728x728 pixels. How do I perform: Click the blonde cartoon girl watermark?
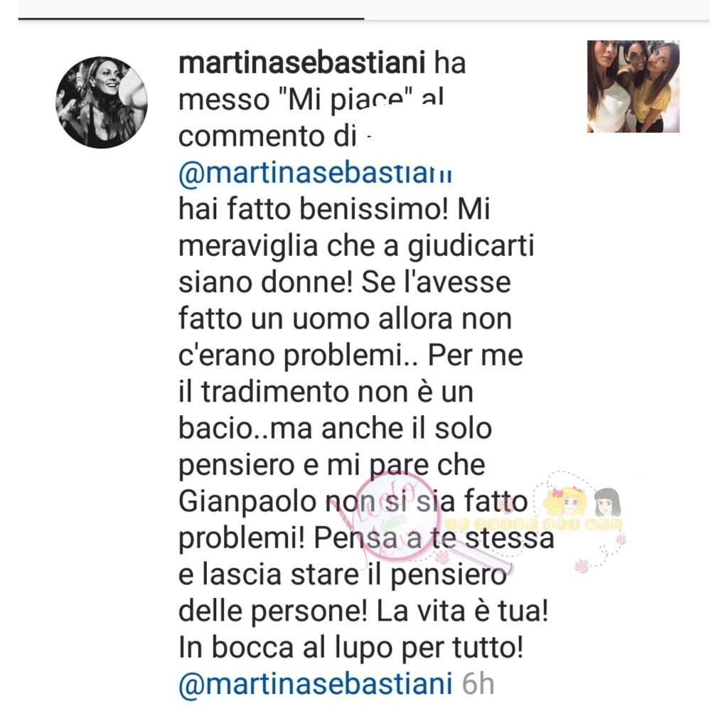(565, 503)
